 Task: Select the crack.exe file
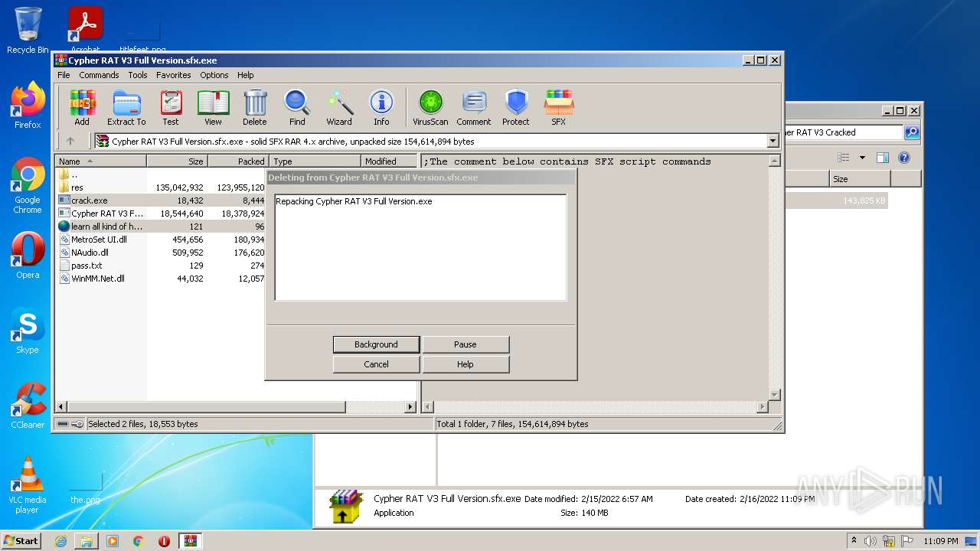[161, 201]
